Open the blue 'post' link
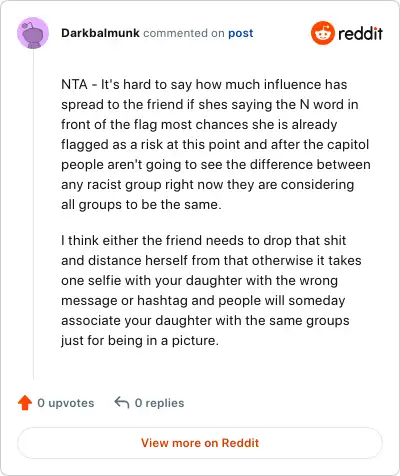400x476 pixels. (241, 33)
